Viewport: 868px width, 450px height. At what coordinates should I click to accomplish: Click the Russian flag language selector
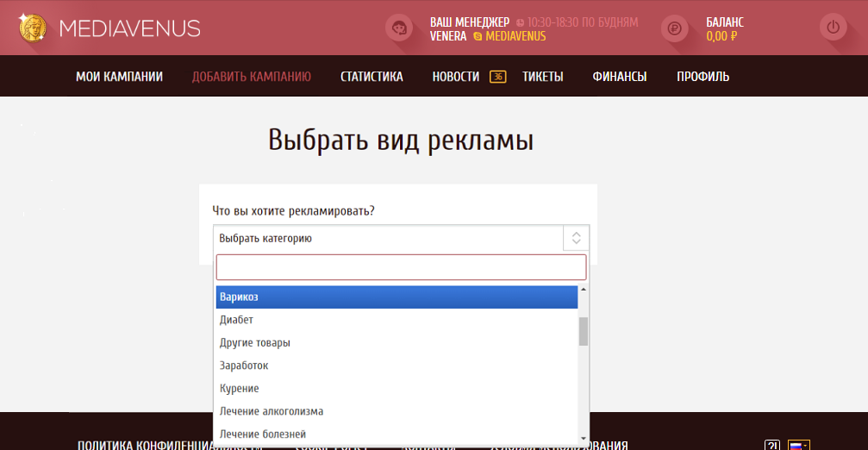tap(799, 445)
